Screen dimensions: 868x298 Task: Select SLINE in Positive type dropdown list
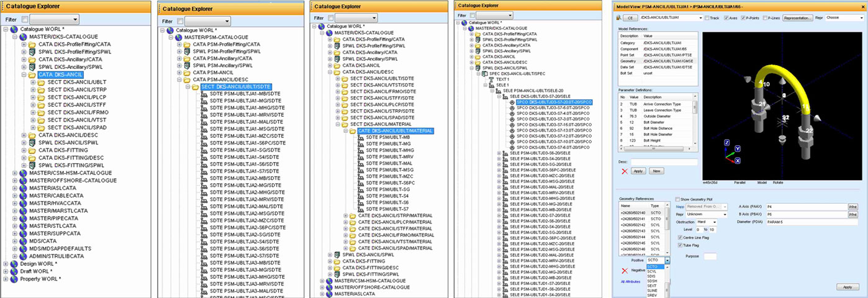tap(655, 291)
